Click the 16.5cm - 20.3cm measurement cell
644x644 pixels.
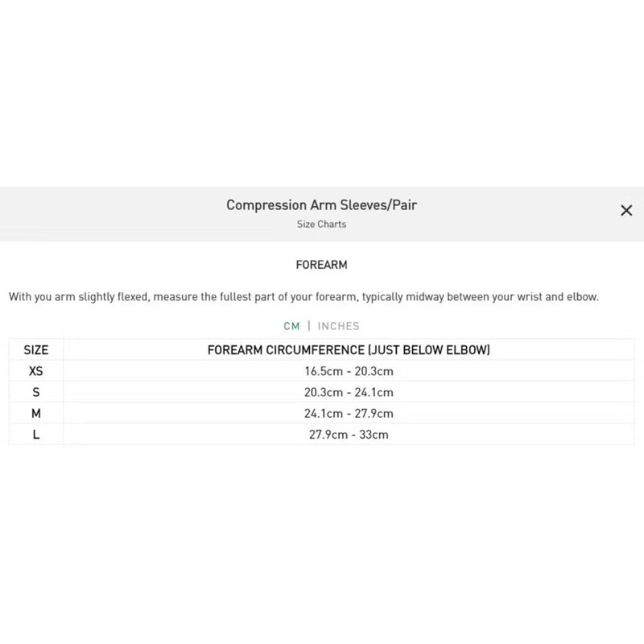point(349,371)
